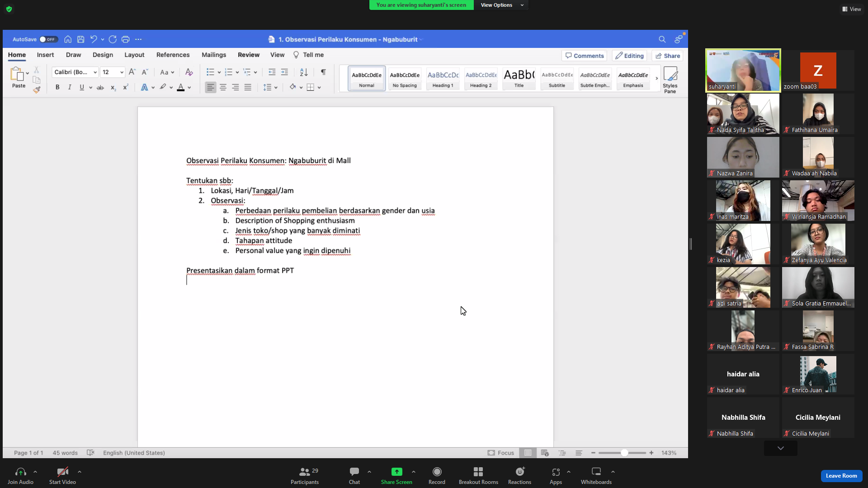The image size is (868, 488).
Task: Click the text highlight color
Action: pos(163,87)
